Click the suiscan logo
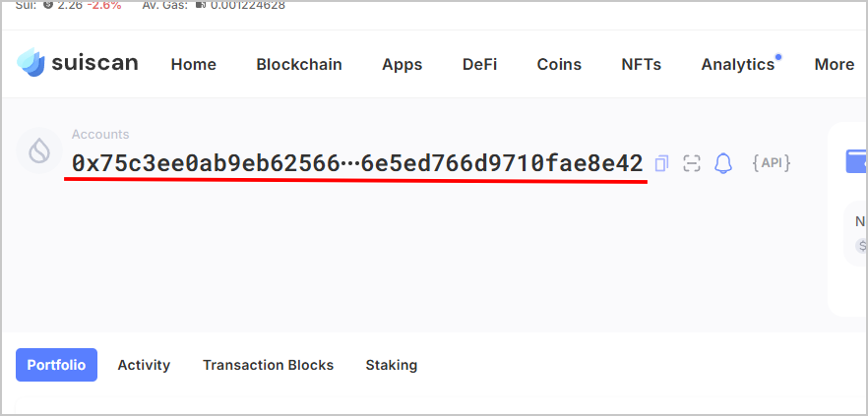This screenshot has width=868, height=416. [x=78, y=63]
